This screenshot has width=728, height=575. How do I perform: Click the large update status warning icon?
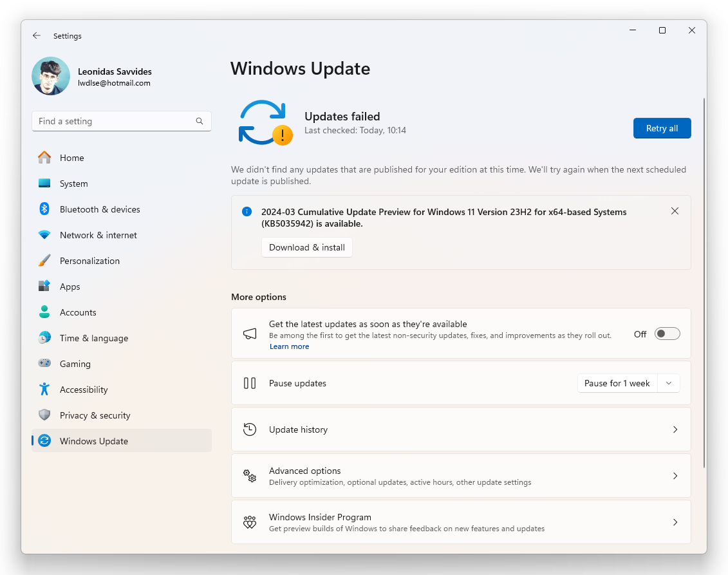click(x=266, y=123)
